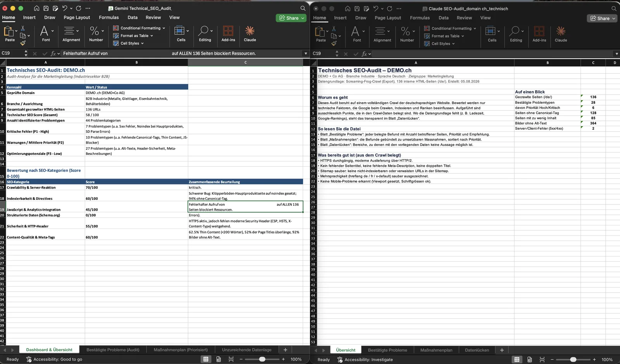
Task: Select 'Strukturierte Daten (Schema.org)' cell
Action: [45, 215]
